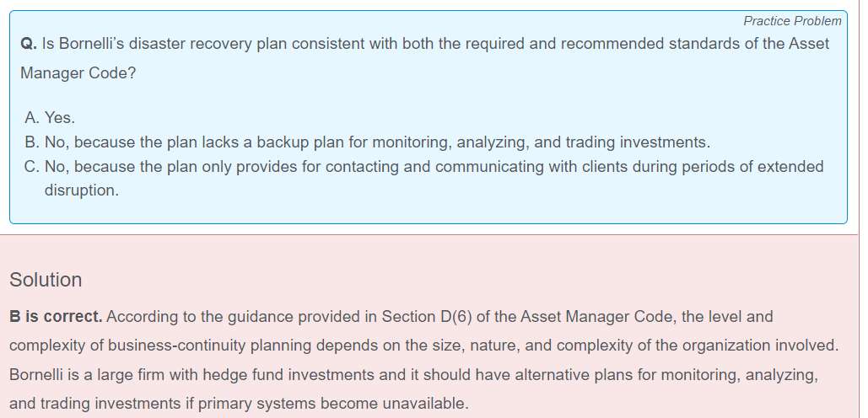Click the bold "Q." question marker
The image size is (868, 418).
(28, 44)
